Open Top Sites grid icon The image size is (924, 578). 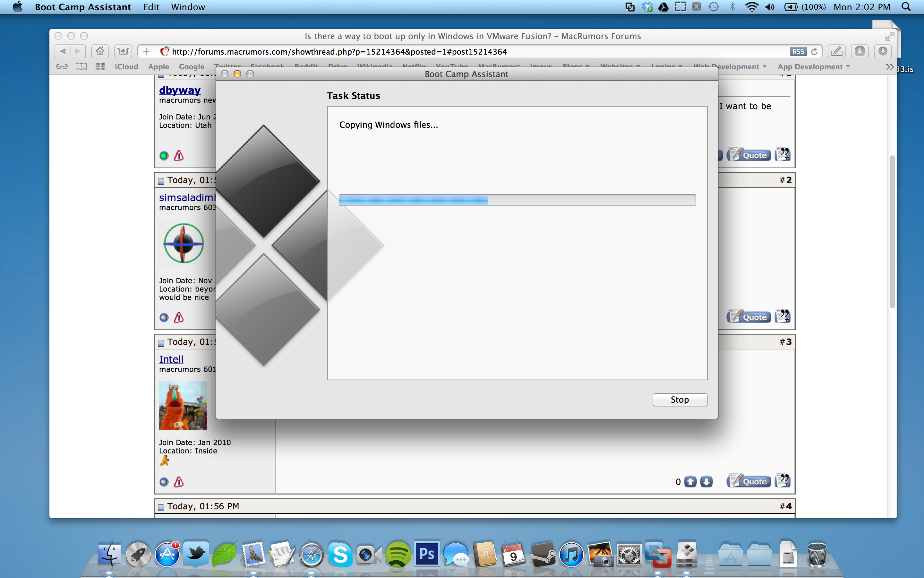point(100,67)
